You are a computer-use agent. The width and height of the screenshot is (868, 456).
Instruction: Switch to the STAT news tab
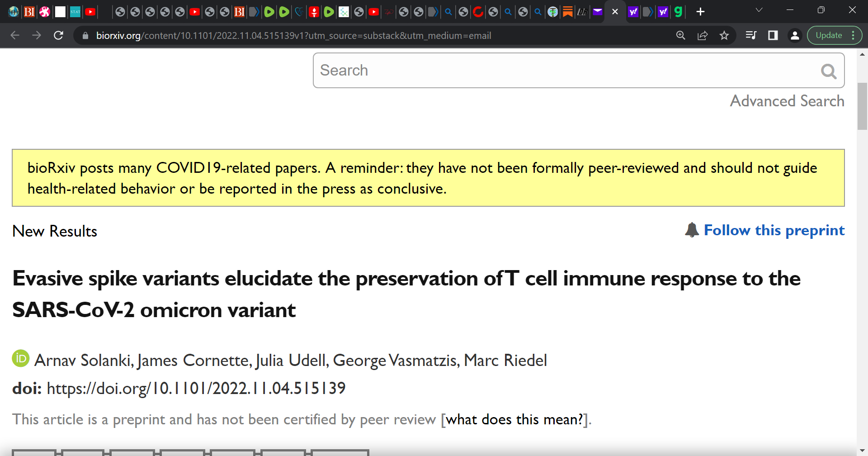click(75, 12)
